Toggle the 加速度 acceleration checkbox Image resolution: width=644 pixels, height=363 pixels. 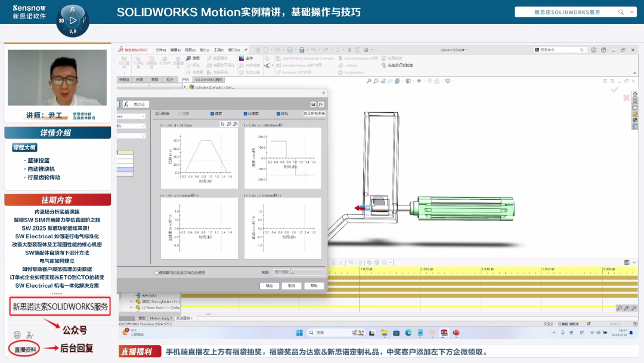pyautogui.click(x=246, y=113)
